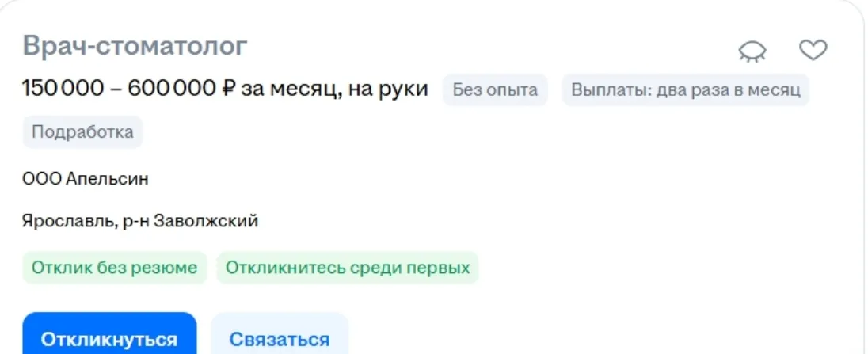This screenshot has width=868, height=354.
Task: Click the Откликнитесь среди первых label
Action: [348, 268]
